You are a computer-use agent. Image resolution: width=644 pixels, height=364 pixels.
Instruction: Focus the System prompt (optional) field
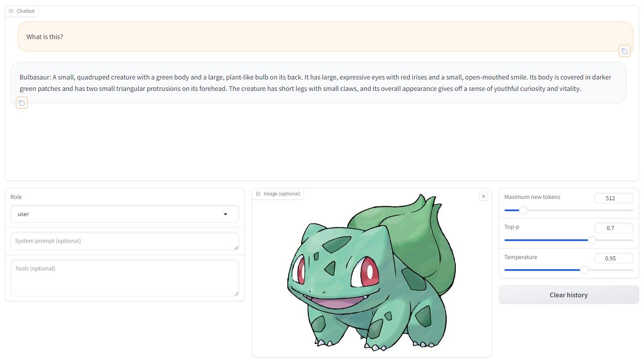pyautogui.click(x=125, y=241)
